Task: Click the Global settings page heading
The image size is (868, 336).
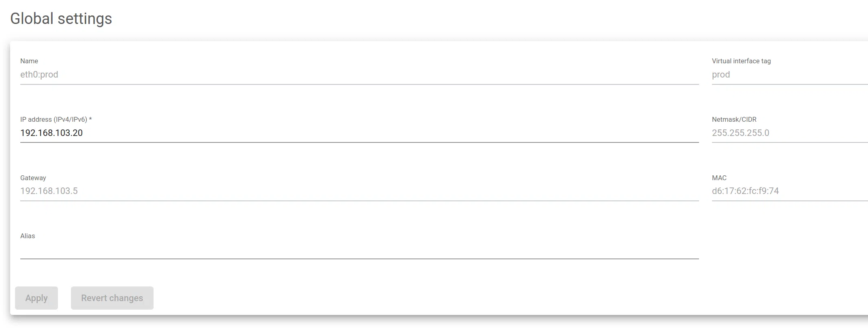Action: (x=61, y=19)
